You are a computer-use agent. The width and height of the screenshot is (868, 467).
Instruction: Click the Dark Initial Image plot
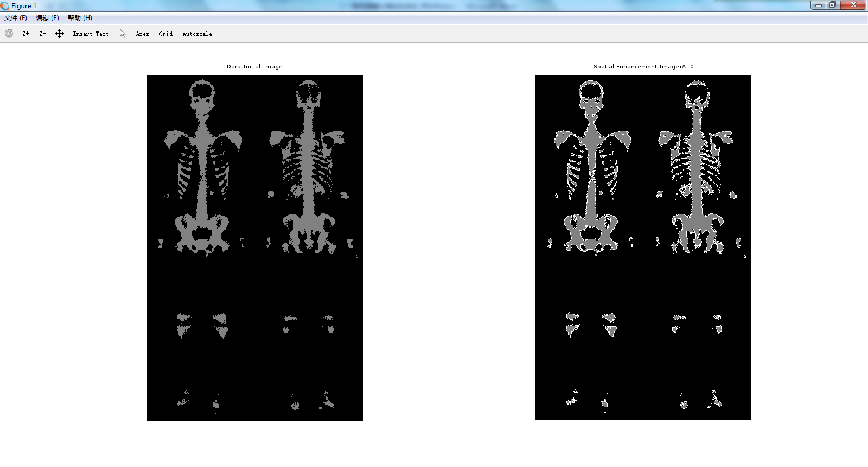pyautogui.click(x=255, y=248)
